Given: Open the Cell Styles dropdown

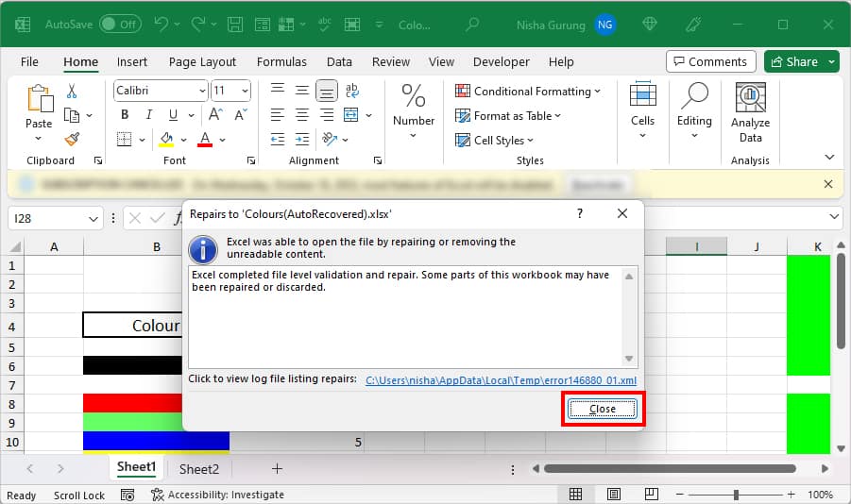Looking at the screenshot, I should coord(494,140).
